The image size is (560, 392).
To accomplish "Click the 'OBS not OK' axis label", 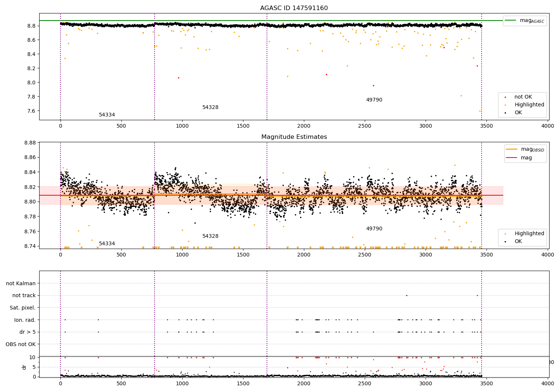I will [21, 344].
